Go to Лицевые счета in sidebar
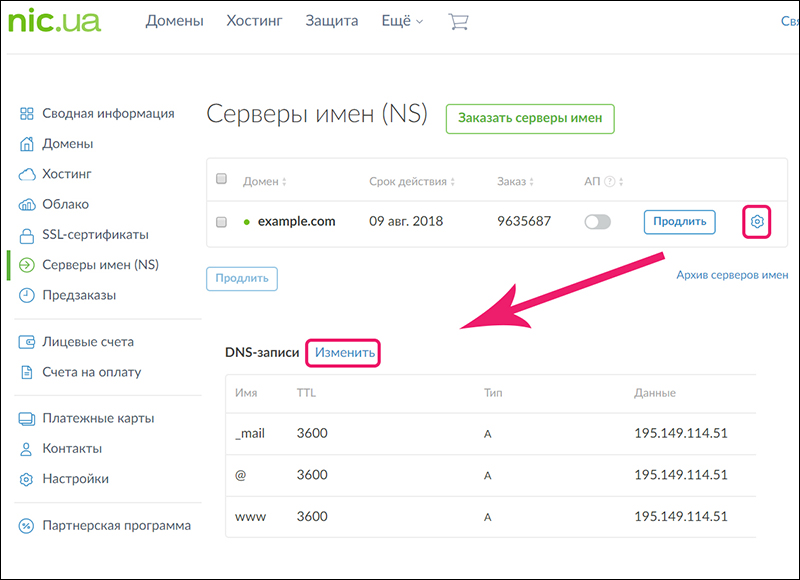Image resolution: width=800 pixels, height=580 pixels. point(87,342)
